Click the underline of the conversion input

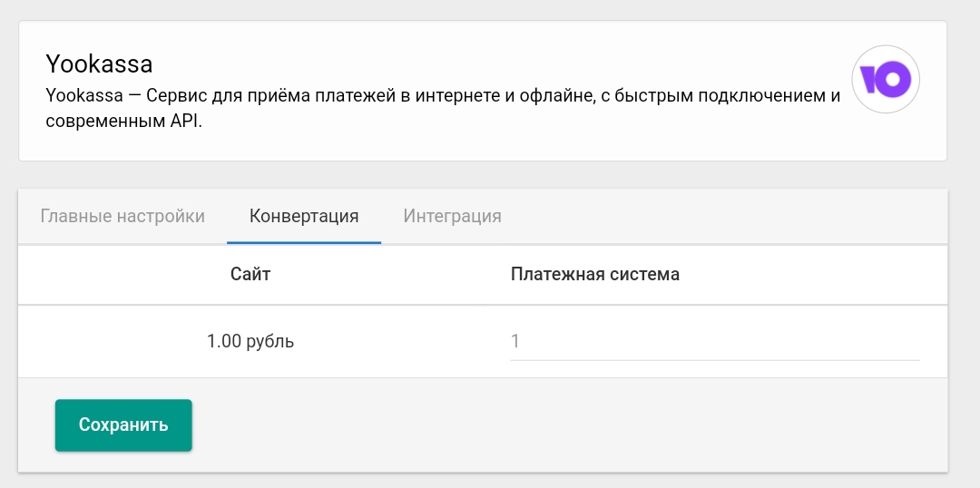tap(715, 360)
